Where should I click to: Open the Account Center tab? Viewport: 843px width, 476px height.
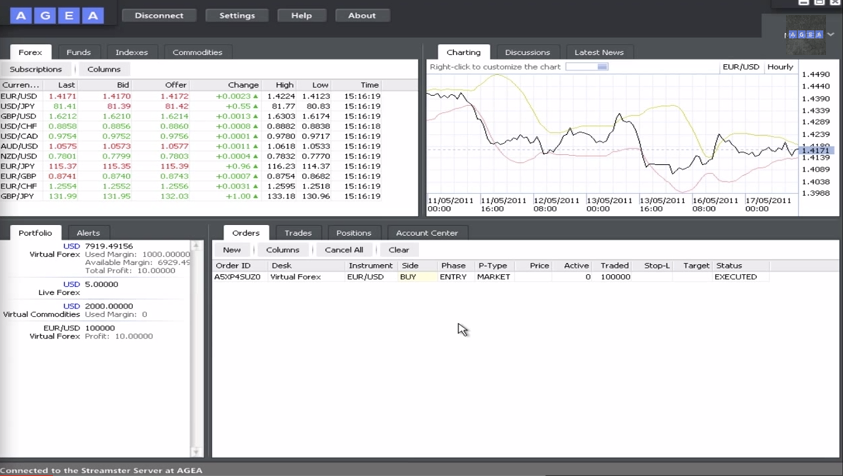tap(427, 233)
